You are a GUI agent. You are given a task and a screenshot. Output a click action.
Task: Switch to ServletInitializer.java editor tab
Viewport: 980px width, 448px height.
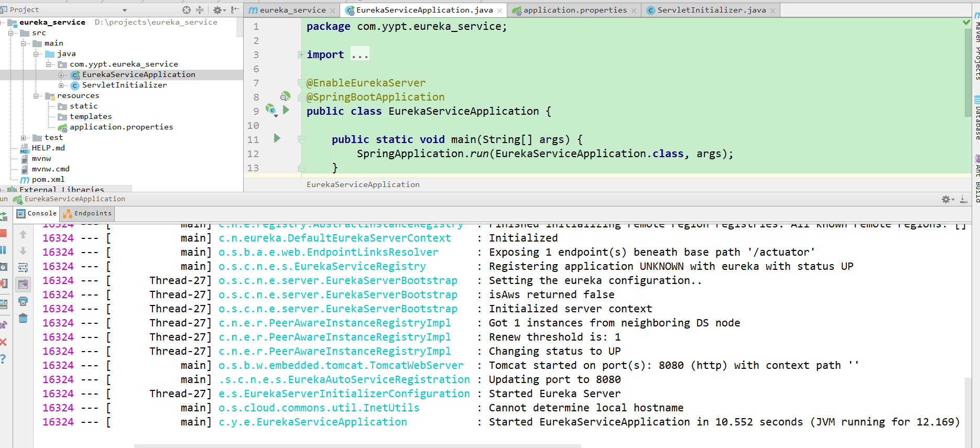(711, 10)
